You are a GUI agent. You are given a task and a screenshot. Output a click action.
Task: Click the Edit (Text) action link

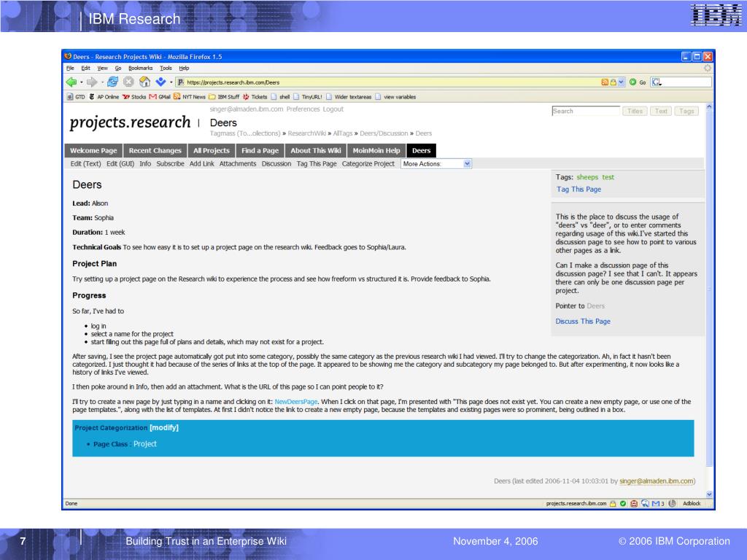click(86, 164)
